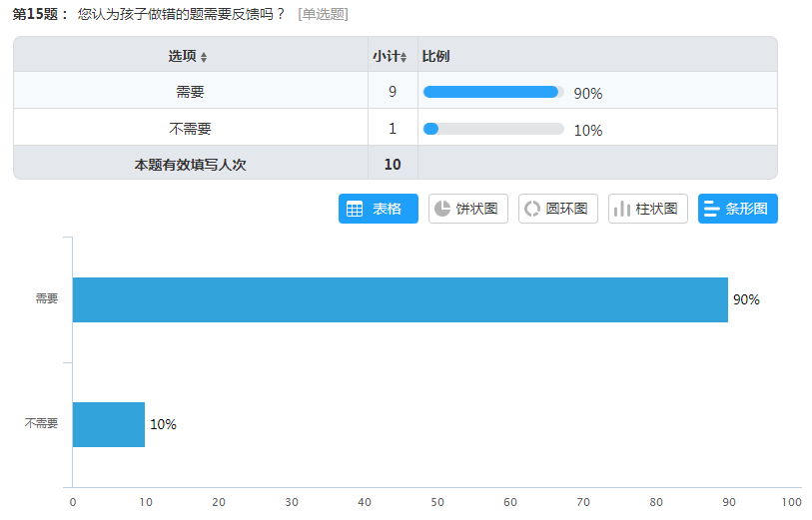Click the 10% label beside chart bar
The image size is (812, 520).
tap(163, 424)
